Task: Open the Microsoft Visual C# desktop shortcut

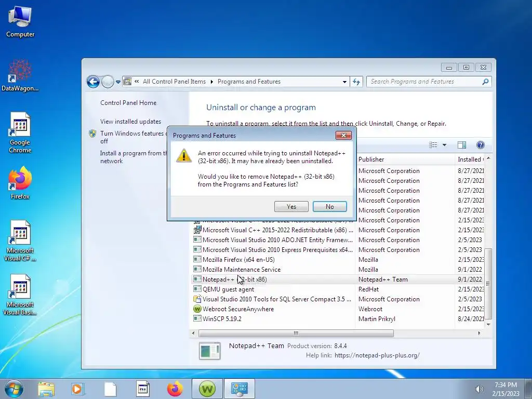Action: (20, 241)
